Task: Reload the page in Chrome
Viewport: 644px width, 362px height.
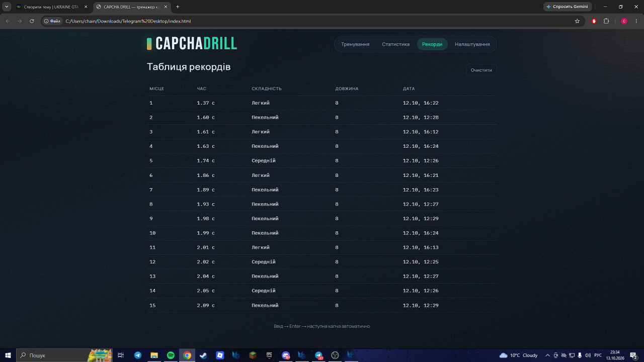Action: click(x=32, y=21)
